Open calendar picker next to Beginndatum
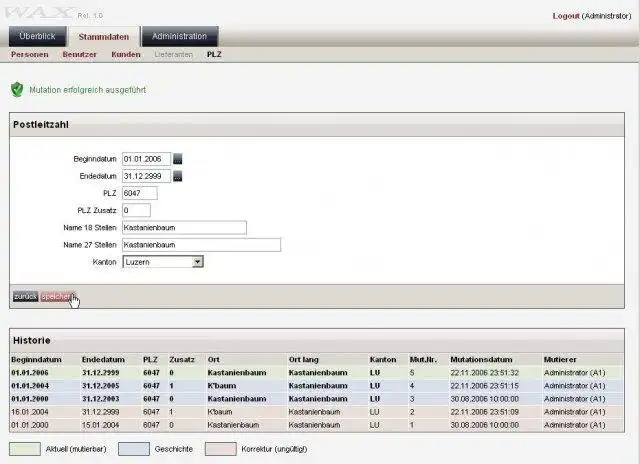The width and height of the screenshot is (640, 464). pos(178,159)
